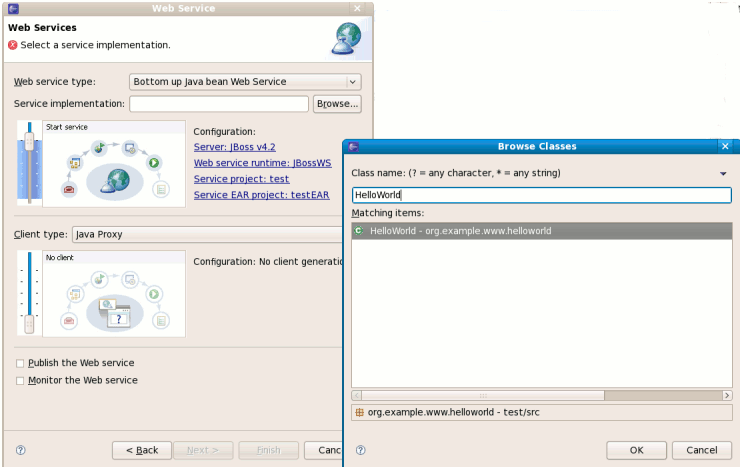
Task: Open the Browse Classes view menu arrow
Action: (x=723, y=174)
